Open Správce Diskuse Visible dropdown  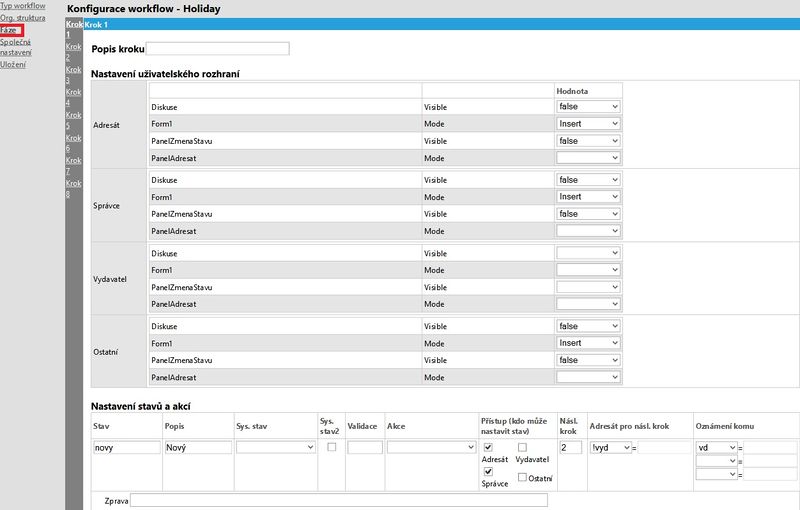588,180
